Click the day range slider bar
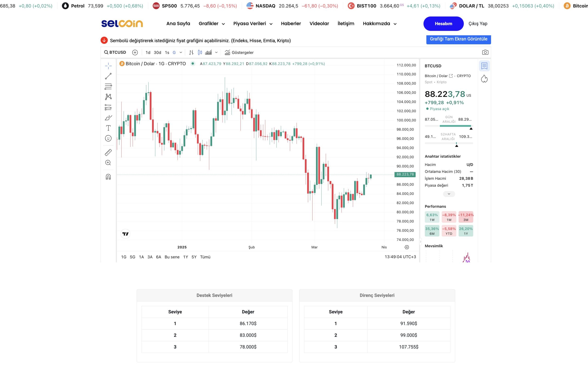This screenshot has height=365, width=588. tap(449, 126)
